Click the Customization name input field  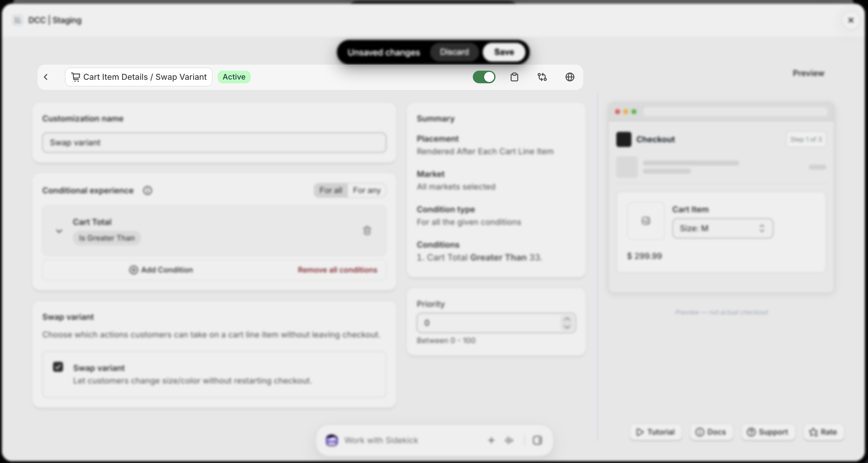pyautogui.click(x=214, y=143)
